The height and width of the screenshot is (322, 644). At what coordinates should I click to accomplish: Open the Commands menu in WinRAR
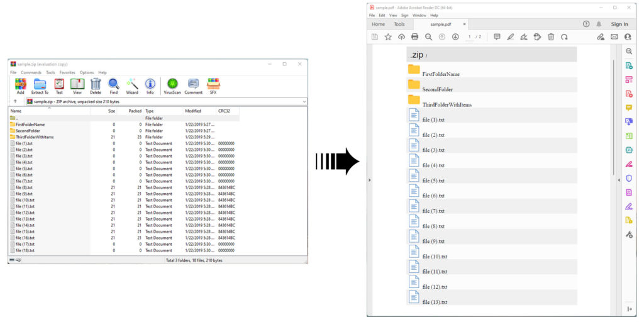[x=31, y=72]
